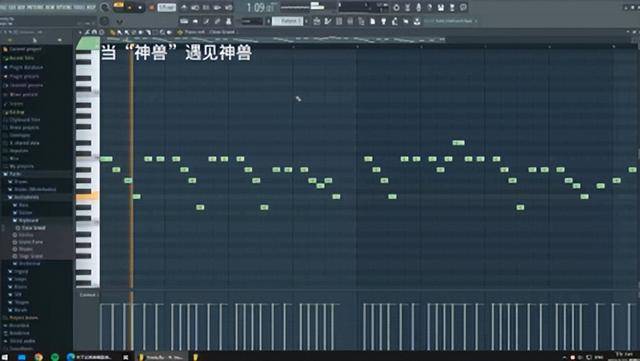The image size is (640, 361).
Task: Select the Draw pencil tool in piano roll
Action: [112, 32]
